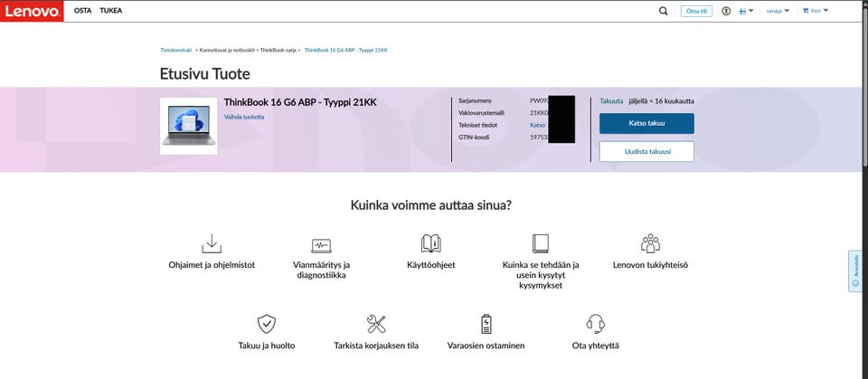Viewport: 868px width, 379px height.
Task: Open the Finland flag country dropdown
Action: [x=746, y=11]
